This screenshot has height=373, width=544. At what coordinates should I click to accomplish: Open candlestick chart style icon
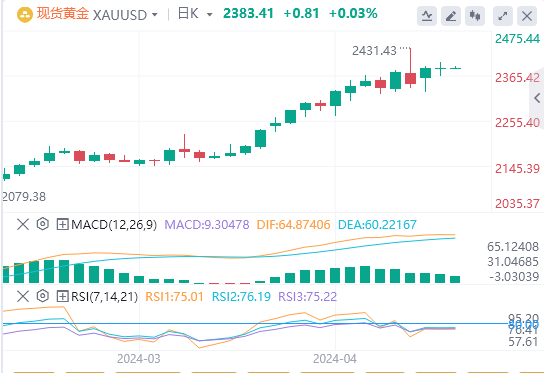[x=475, y=16]
